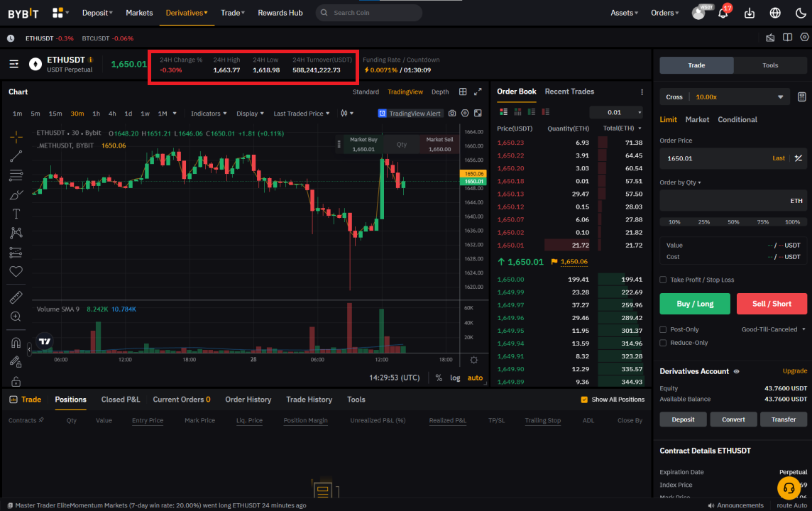This screenshot has width=812, height=511.
Task: Open the notifications bell
Action: pos(723,13)
